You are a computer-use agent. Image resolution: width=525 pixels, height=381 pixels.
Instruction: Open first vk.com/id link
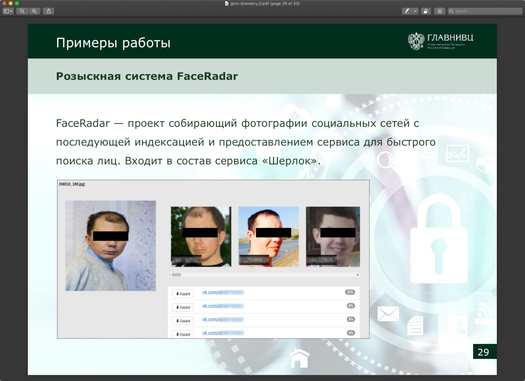tap(223, 293)
